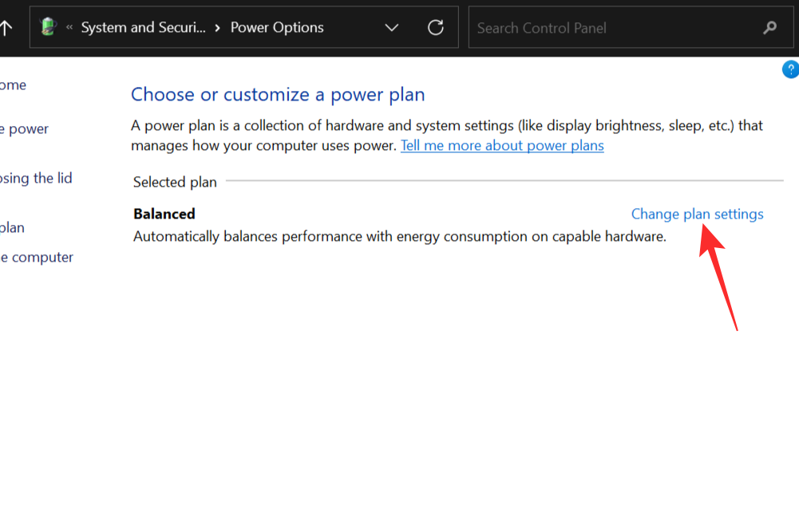
Task: Open the address bar history dropdown
Action: (x=392, y=28)
